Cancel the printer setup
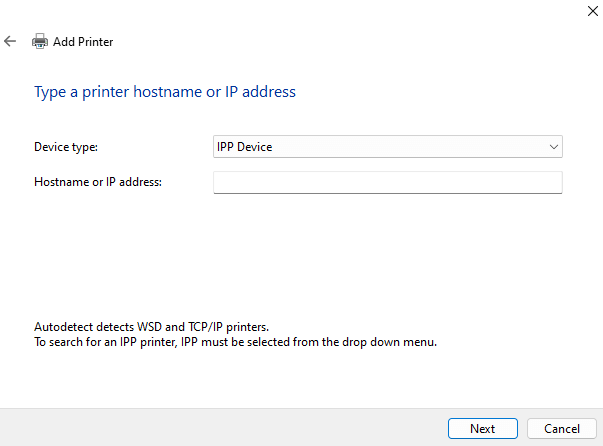This screenshot has width=603, height=446. [561, 428]
